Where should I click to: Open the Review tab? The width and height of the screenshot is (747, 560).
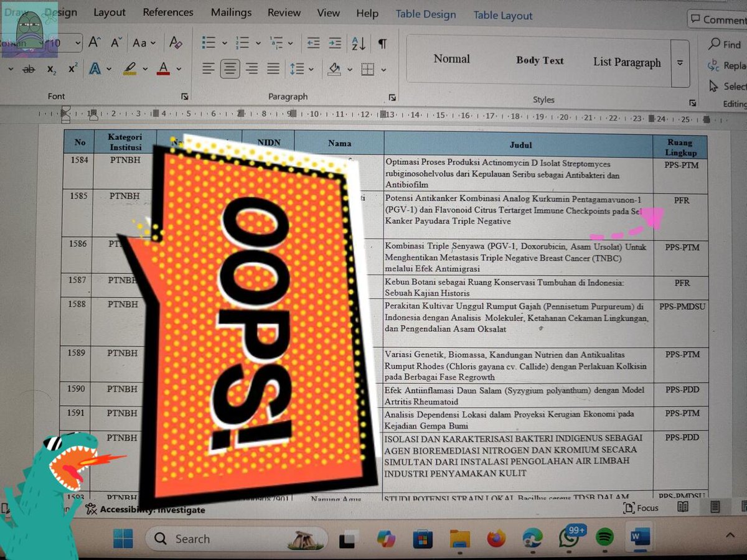pyautogui.click(x=284, y=13)
